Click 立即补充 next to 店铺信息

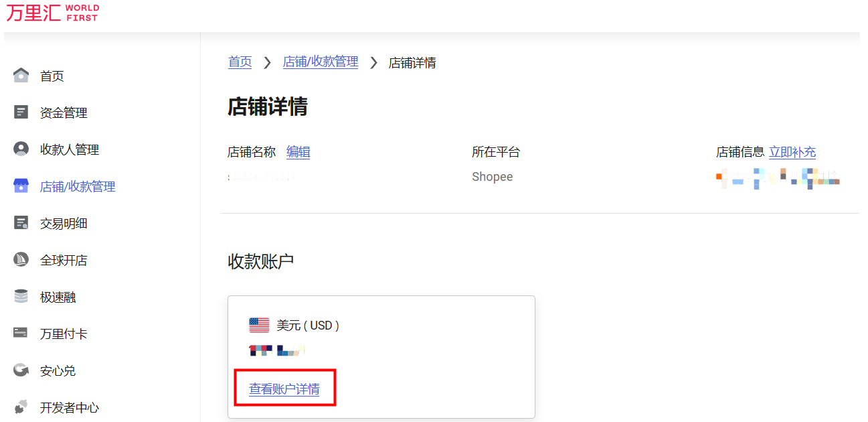[x=792, y=152]
